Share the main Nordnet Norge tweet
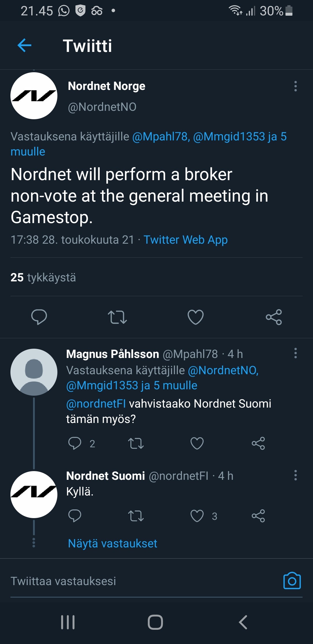The width and height of the screenshot is (313, 644). [x=274, y=317]
